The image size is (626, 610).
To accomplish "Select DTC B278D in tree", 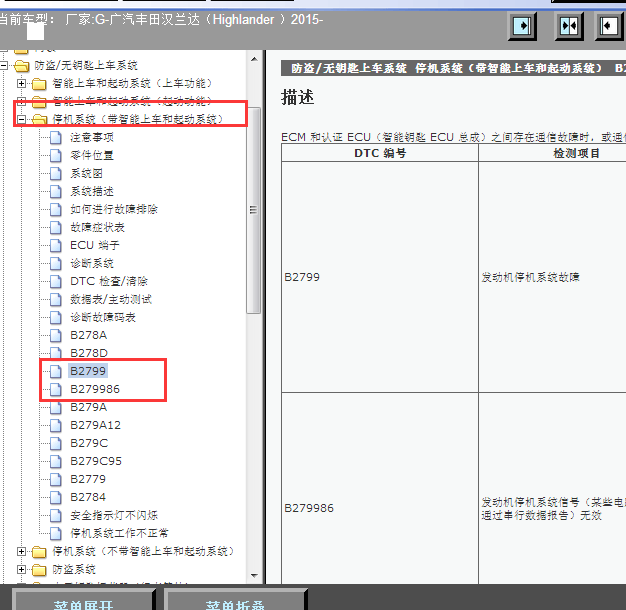I will [89, 353].
